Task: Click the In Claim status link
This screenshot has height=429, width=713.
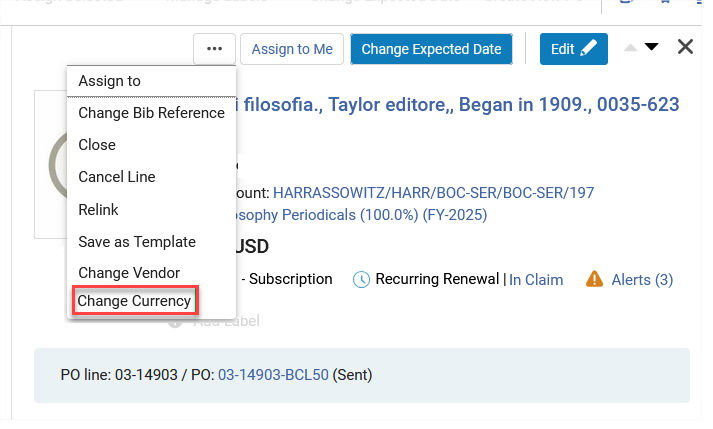Action: (536, 280)
